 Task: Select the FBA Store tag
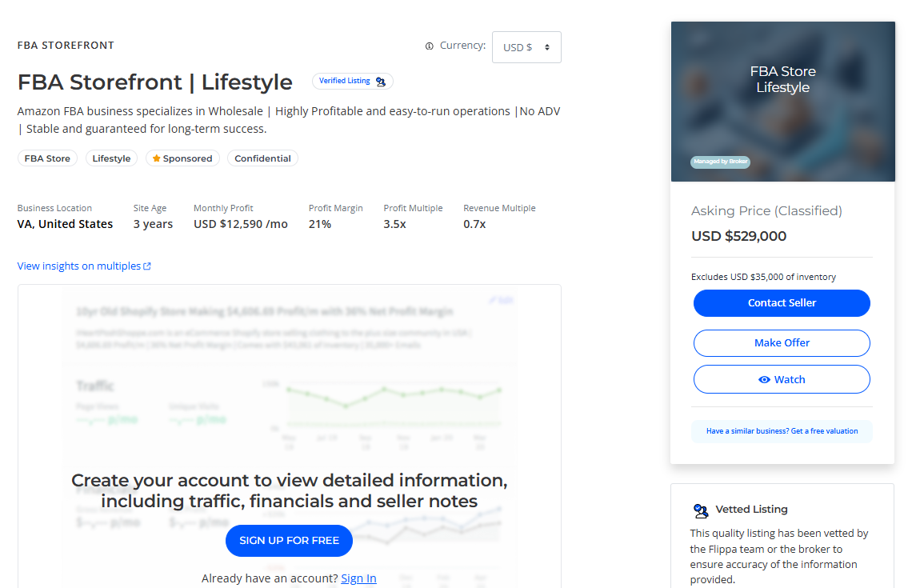click(x=47, y=158)
